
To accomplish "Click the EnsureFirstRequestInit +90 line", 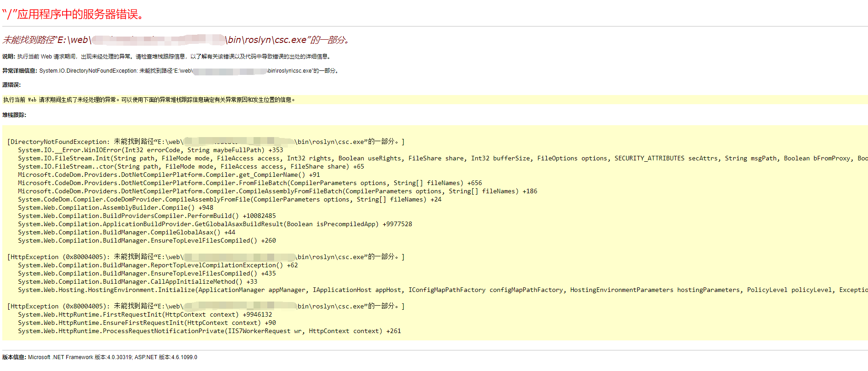I will tap(147, 323).
